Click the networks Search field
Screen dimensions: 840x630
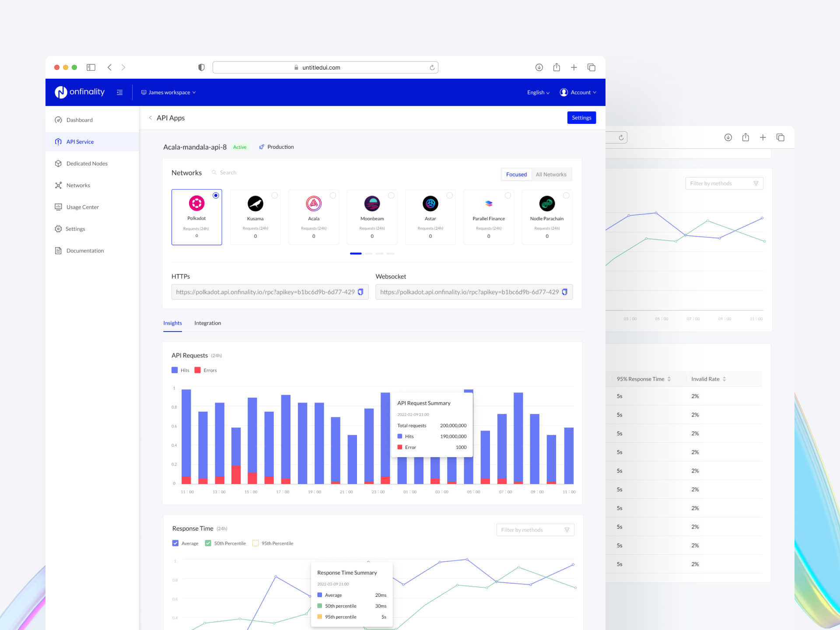227,172
